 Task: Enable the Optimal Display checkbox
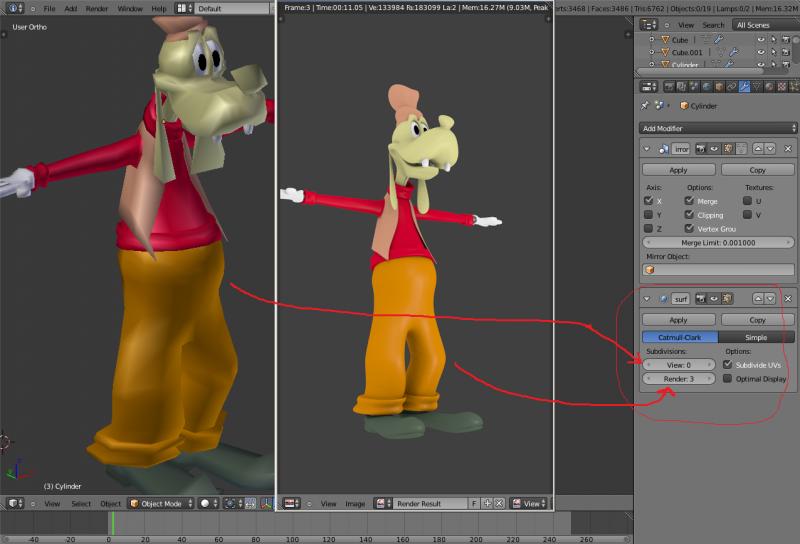tap(728, 378)
